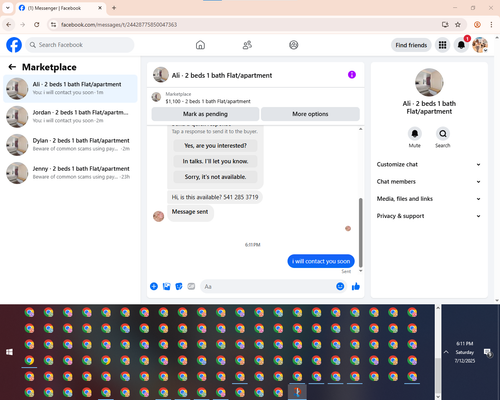Open the Facebook menu grid icon

click(x=442, y=45)
